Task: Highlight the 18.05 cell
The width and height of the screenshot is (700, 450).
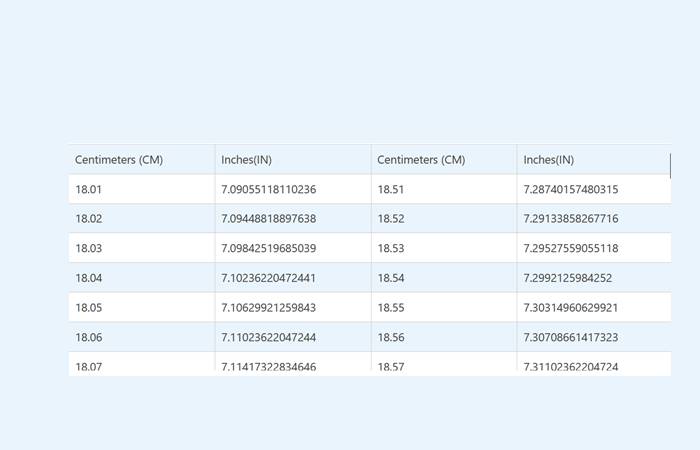Action: pos(142,308)
